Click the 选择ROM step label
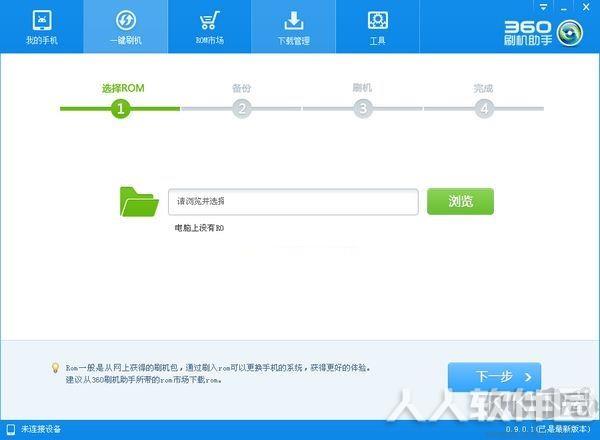600x440 pixels. tap(123, 88)
